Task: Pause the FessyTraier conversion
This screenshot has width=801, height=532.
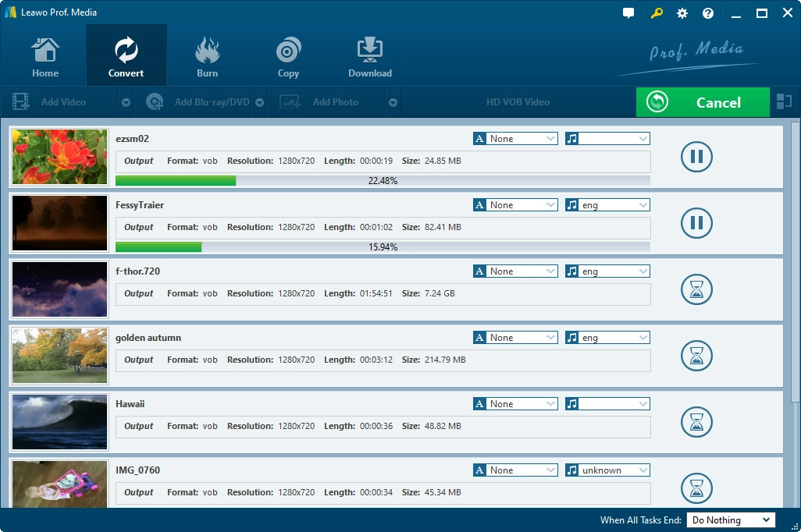Action: (x=696, y=223)
